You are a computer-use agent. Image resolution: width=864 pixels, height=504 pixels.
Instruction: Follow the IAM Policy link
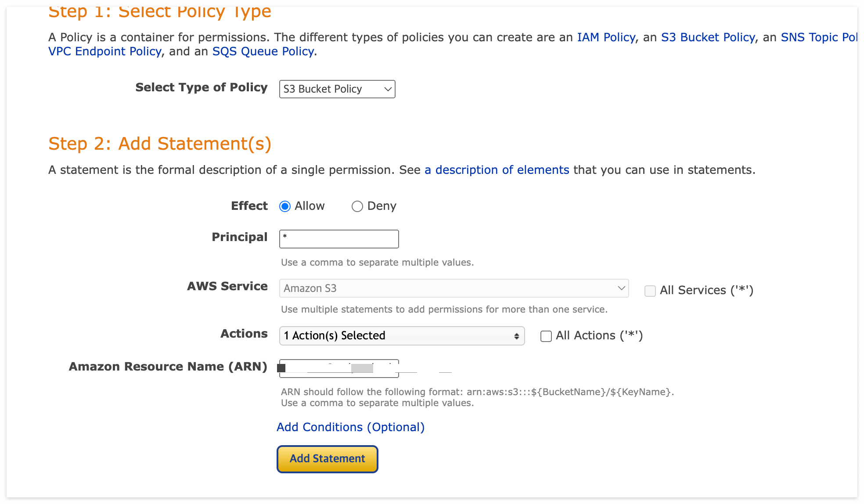tap(606, 37)
